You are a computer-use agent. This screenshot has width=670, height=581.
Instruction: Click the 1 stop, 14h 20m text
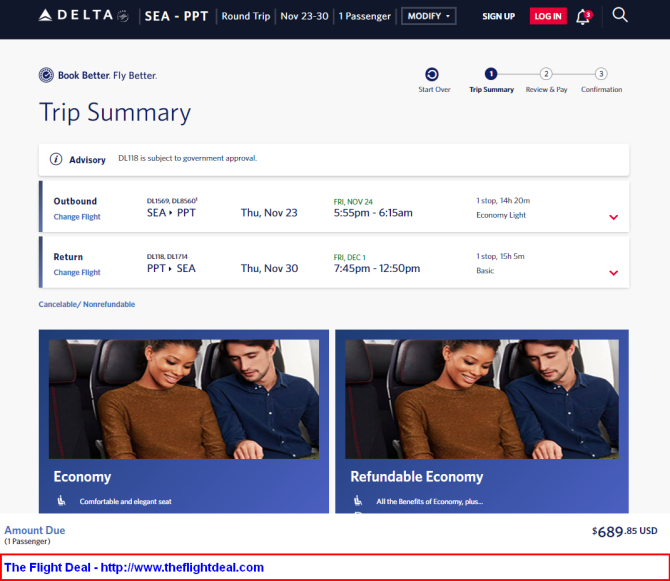click(x=503, y=200)
